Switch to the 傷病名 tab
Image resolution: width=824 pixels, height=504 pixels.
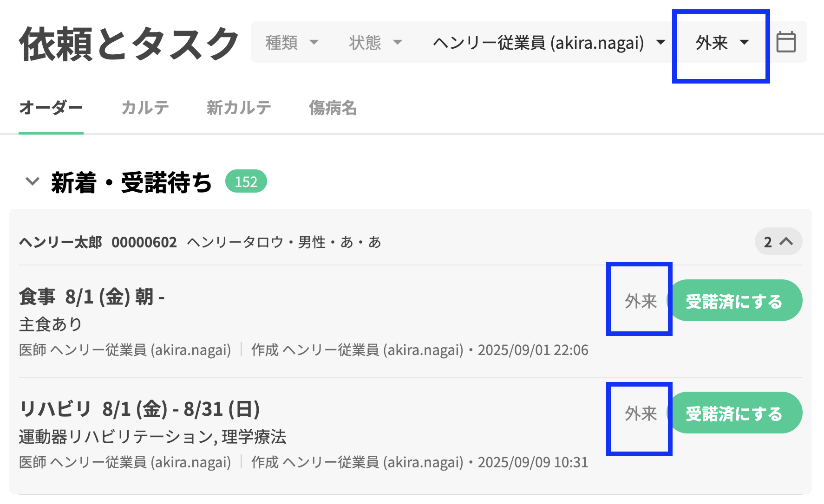click(333, 108)
